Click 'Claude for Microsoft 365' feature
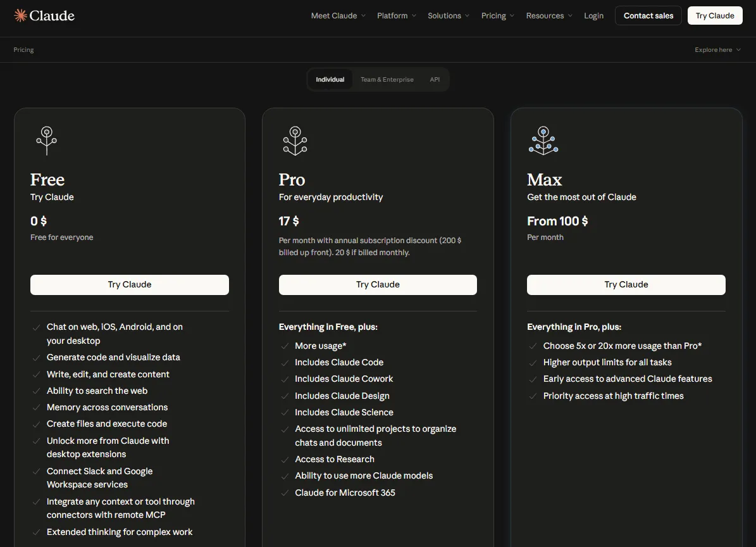This screenshot has height=547, width=756. click(345, 493)
